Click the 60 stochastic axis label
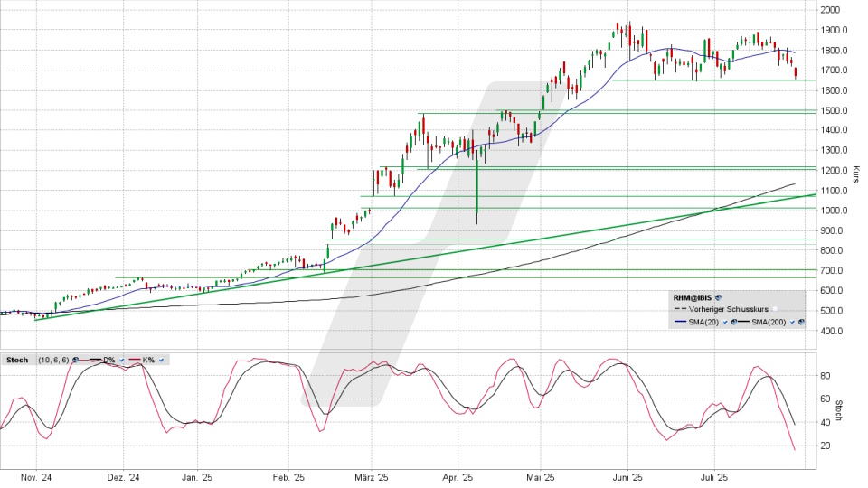 tap(826, 399)
